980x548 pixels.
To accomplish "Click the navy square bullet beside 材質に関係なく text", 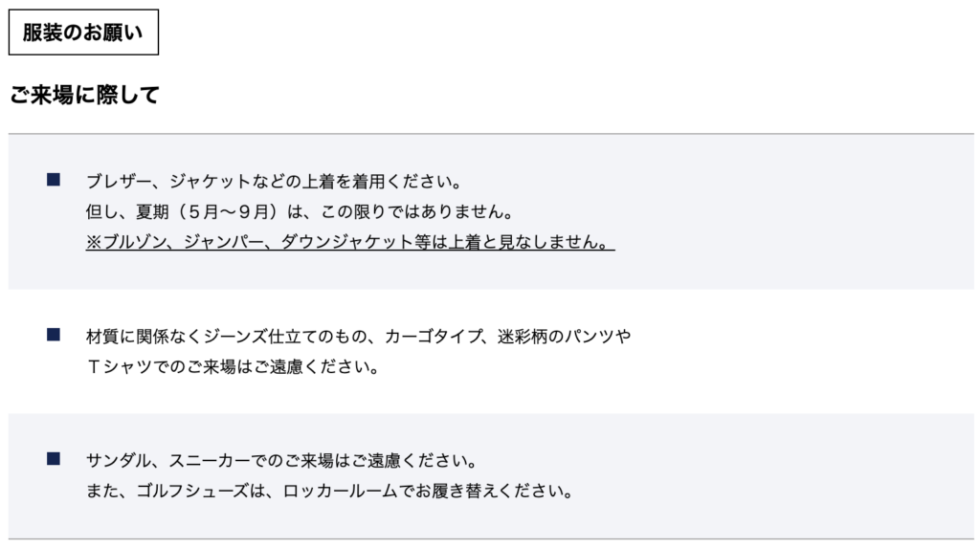I will tap(54, 334).
